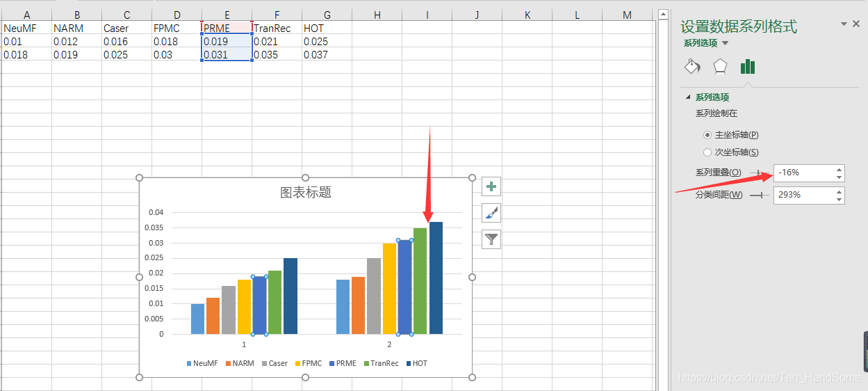868x391 pixels.
Task: Select column A header
Action: (26, 15)
